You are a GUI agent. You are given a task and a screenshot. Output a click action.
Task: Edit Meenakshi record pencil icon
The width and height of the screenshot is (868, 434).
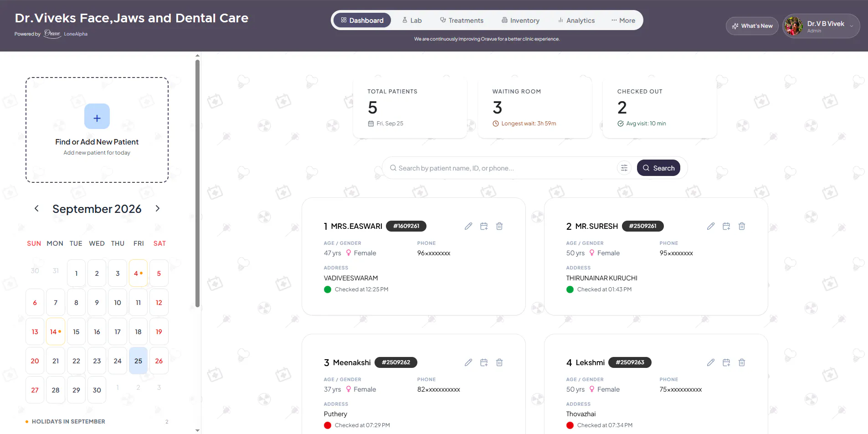pos(468,362)
